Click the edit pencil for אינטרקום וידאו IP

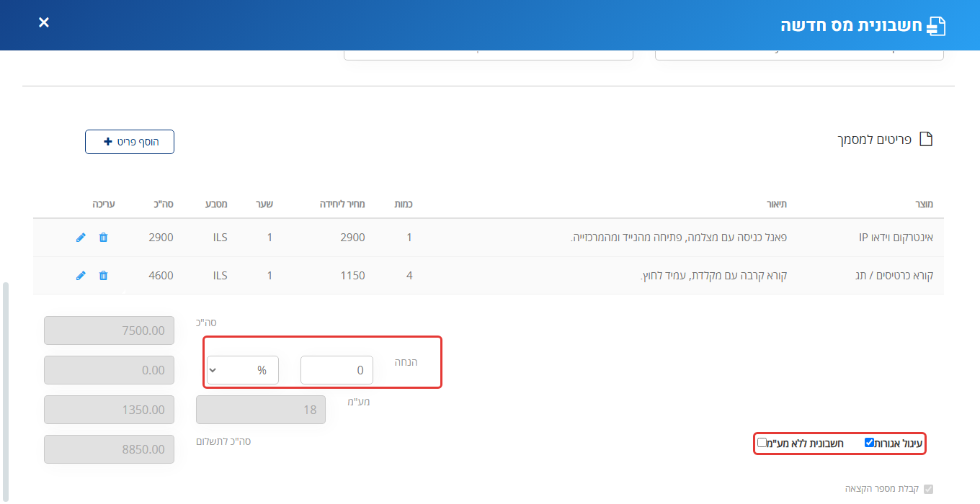click(x=81, y=237)
